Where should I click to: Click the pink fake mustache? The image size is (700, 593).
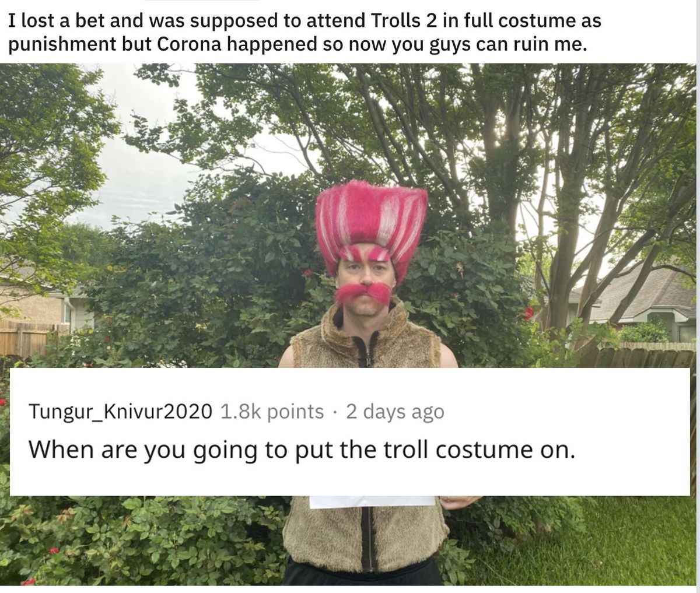(x=363, y=293)
